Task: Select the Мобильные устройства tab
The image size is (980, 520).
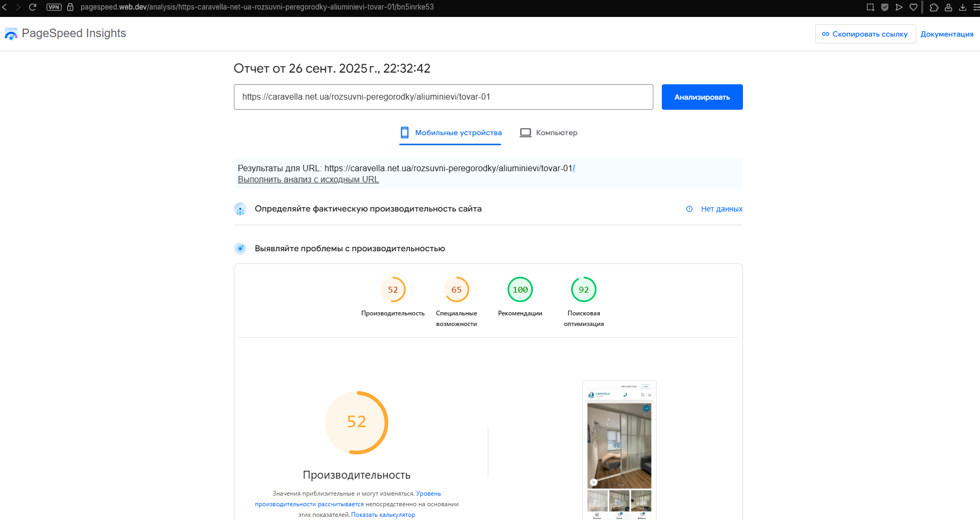Action: pos(450,133)
